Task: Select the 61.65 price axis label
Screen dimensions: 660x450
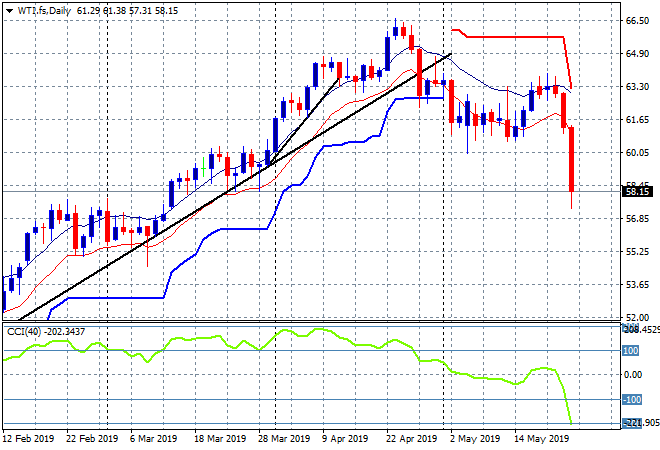Action: click(637, 120)
